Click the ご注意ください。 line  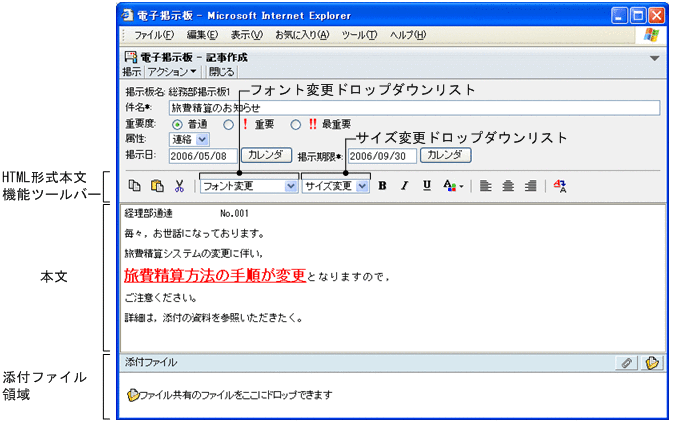point(161,297)
